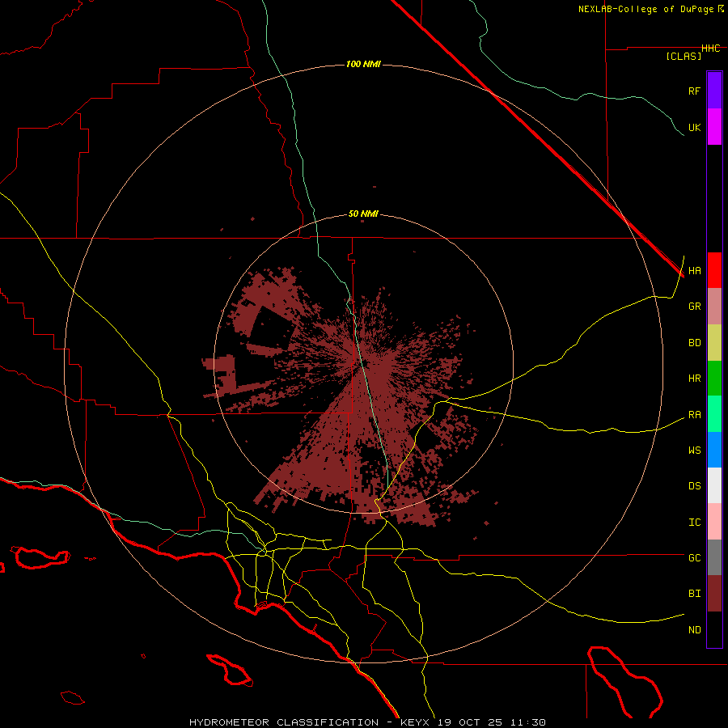Click the HA red legend swatch

714,270
